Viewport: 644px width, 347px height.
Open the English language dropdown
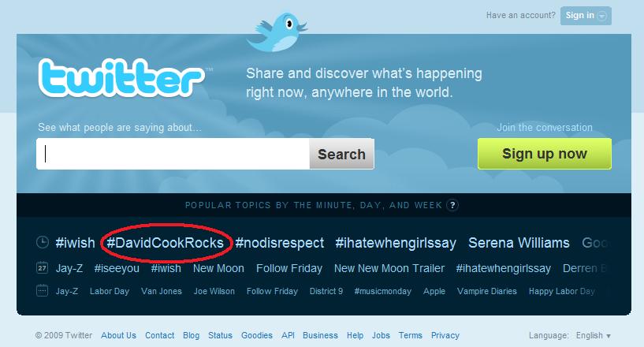(x=593, y=335)
